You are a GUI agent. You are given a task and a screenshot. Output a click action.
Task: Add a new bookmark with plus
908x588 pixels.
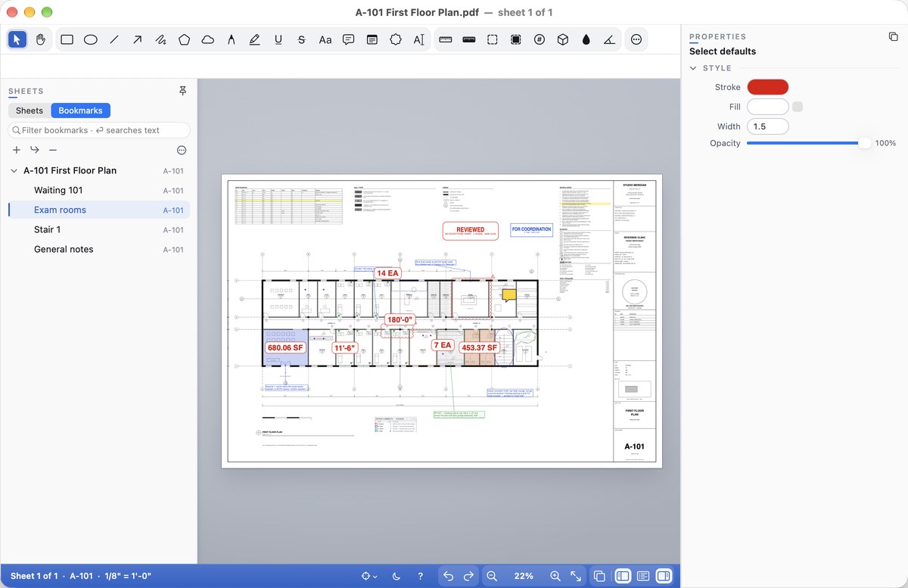tap(17, 150)
